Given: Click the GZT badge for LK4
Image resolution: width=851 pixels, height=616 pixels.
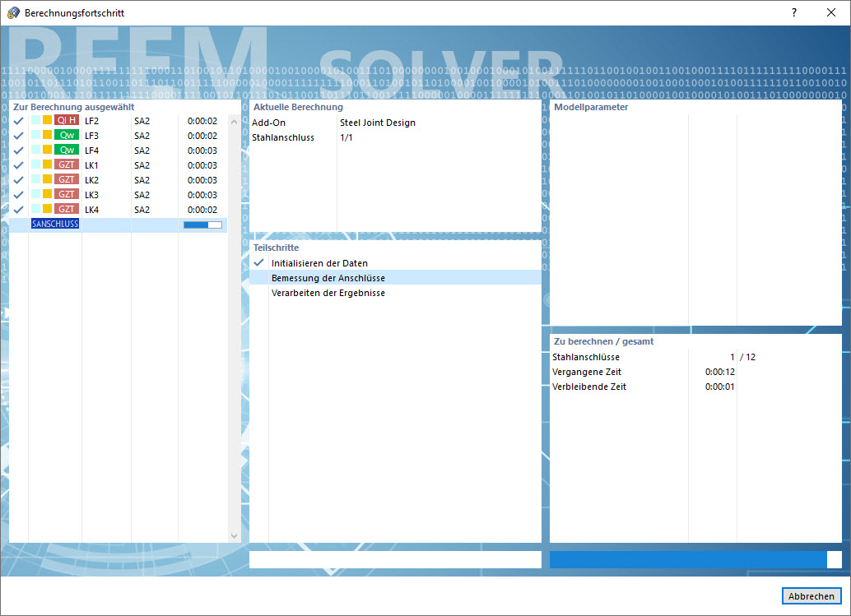Looking at the screenshot, I should point(67,209).
